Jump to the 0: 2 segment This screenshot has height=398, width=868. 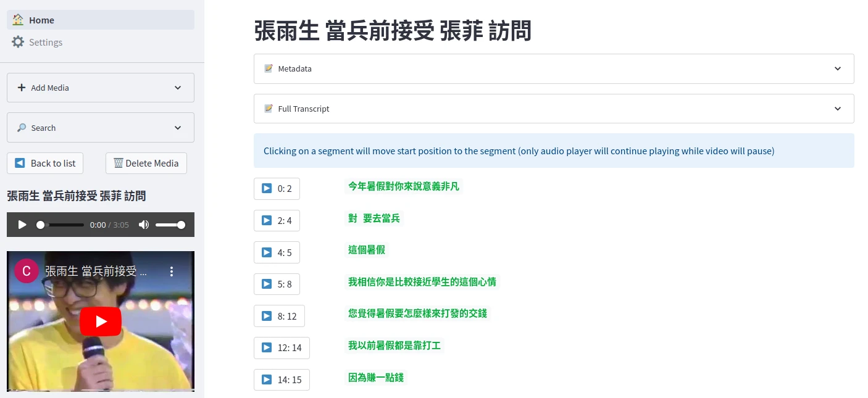click(x=277, y=189)
